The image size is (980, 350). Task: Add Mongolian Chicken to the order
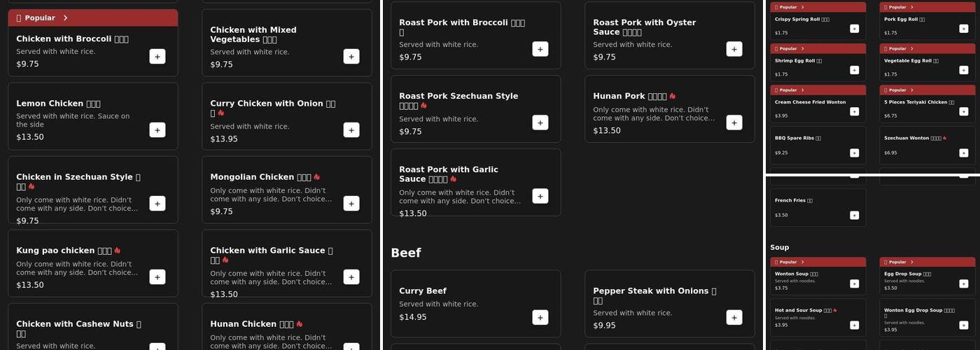point(351,204)
